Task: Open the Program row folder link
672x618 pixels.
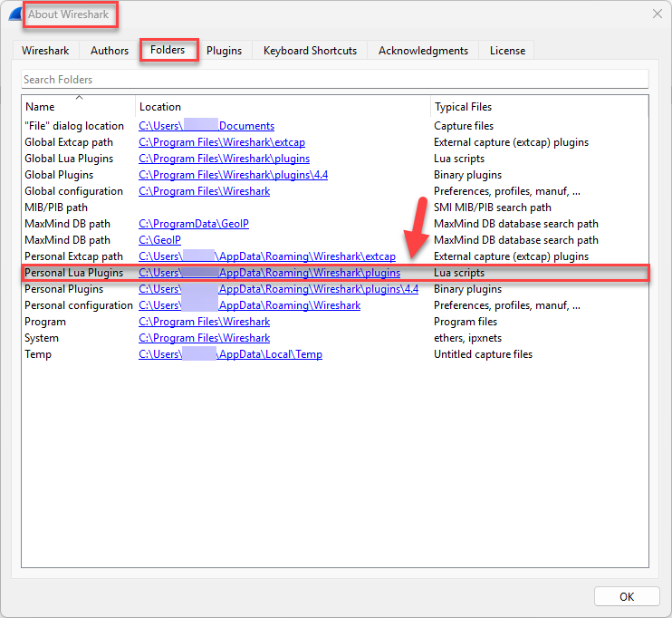Action: pyautogui.click(x=205, y=321)
